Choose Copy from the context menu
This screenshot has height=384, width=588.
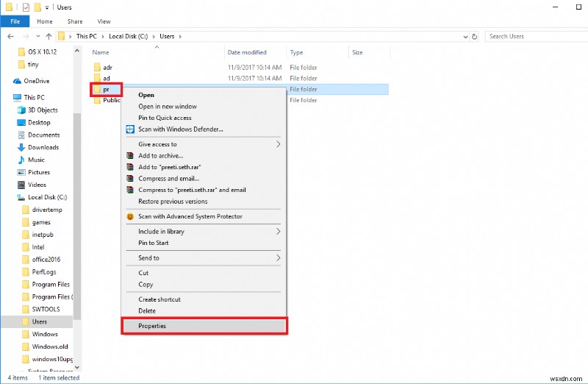pyautogui.click(x=146, y=284)
